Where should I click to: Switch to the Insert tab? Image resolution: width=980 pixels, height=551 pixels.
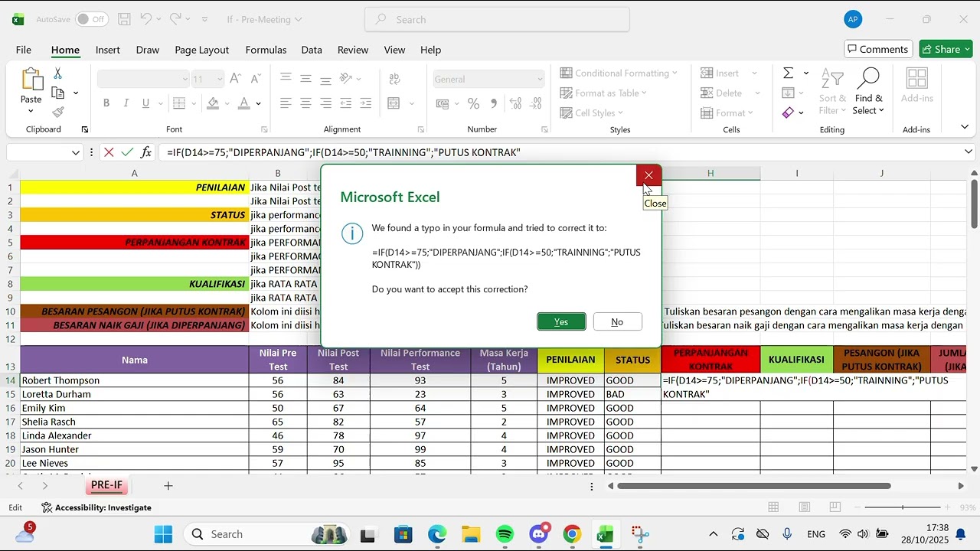click(x=107, y=50)
